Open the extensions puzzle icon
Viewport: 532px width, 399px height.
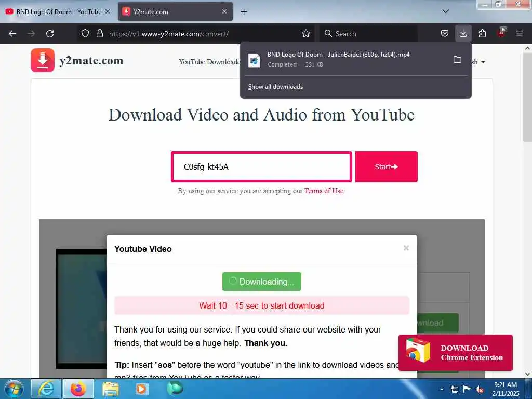coord(482,33)
